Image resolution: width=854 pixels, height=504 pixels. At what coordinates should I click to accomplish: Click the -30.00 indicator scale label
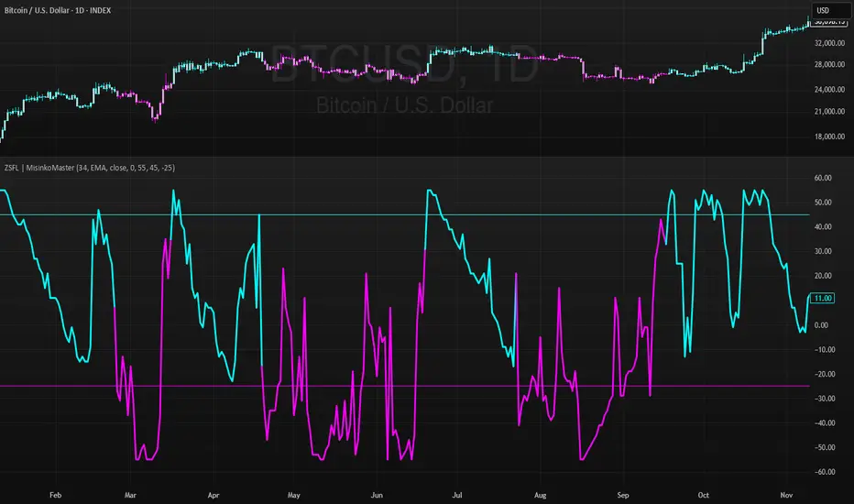click(824, 399)
